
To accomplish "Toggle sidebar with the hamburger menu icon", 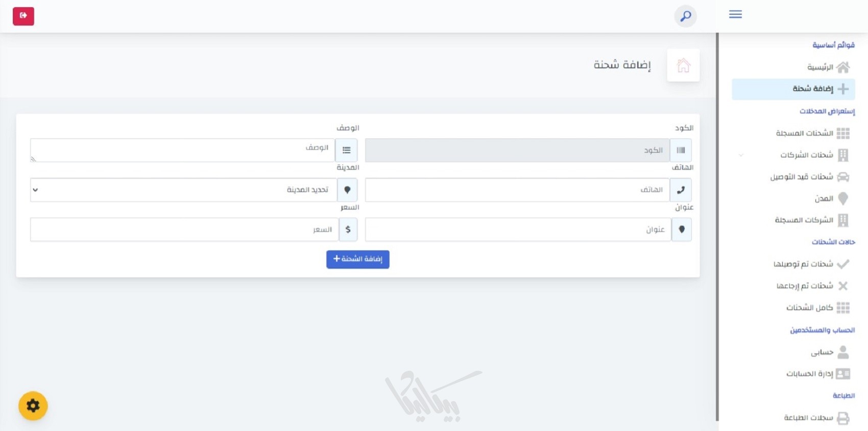I will coord(735,14).
